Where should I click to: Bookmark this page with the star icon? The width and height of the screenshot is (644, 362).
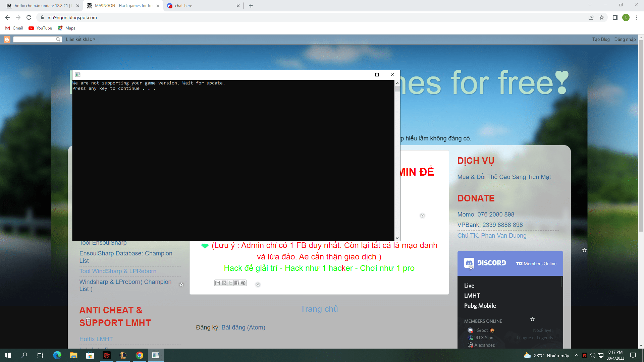602,17
